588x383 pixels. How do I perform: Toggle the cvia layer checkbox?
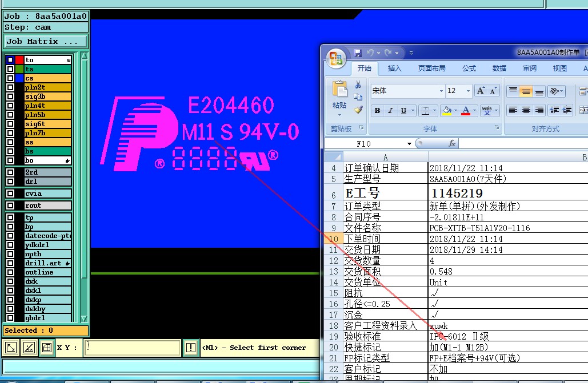pyautogui.click(x=10, y=193)
